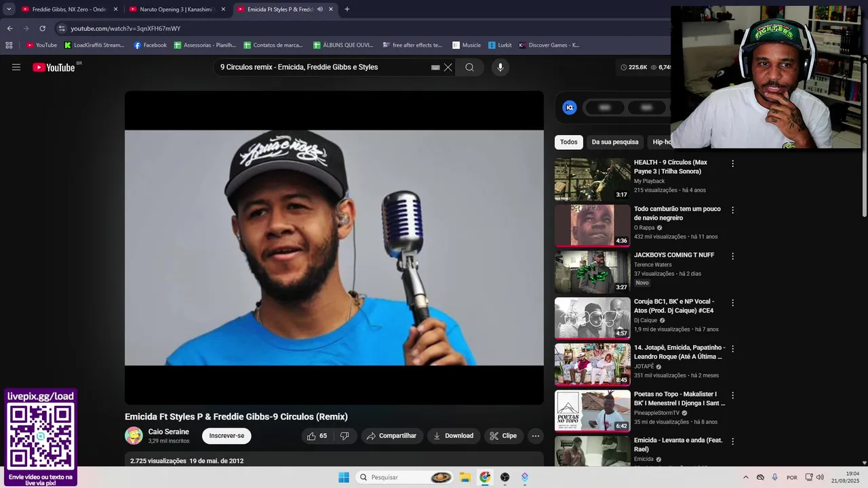868x488 pixels.
Task: Click the Windows taskbar Pesquisar search box
Action: [404, 477]
